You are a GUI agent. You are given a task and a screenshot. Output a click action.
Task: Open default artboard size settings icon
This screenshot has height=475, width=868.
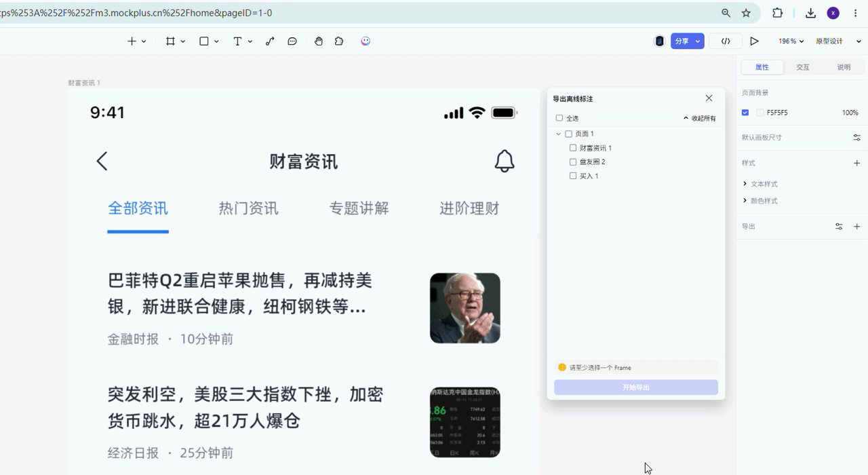(856, 137)
